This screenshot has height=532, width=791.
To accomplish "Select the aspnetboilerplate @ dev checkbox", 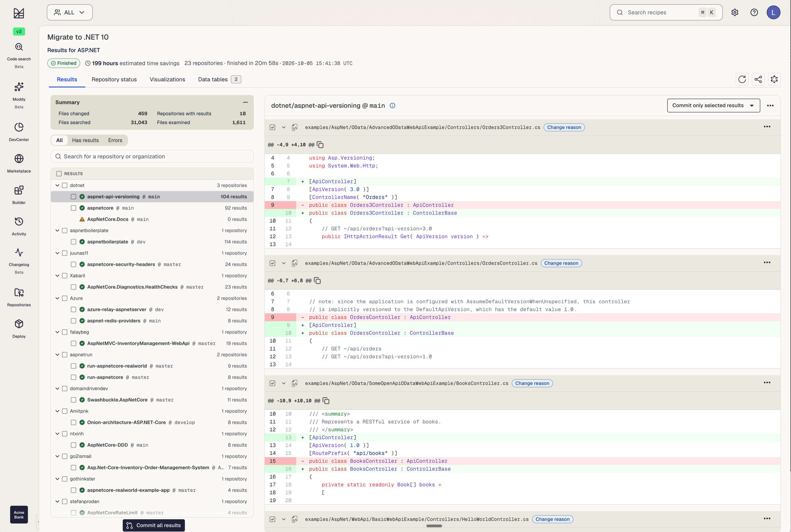I will coord(73,242).
